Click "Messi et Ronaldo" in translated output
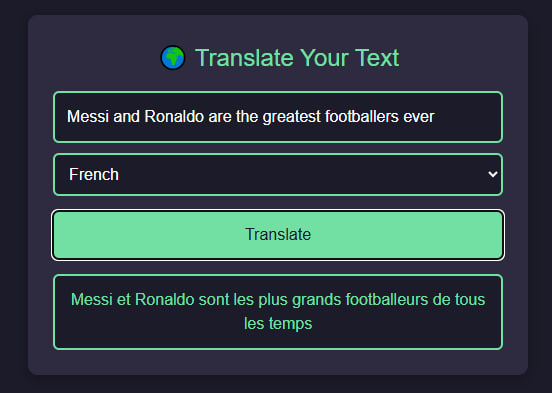Image resolution: width=552 pixels, height=393 pixels. point(133,300)
